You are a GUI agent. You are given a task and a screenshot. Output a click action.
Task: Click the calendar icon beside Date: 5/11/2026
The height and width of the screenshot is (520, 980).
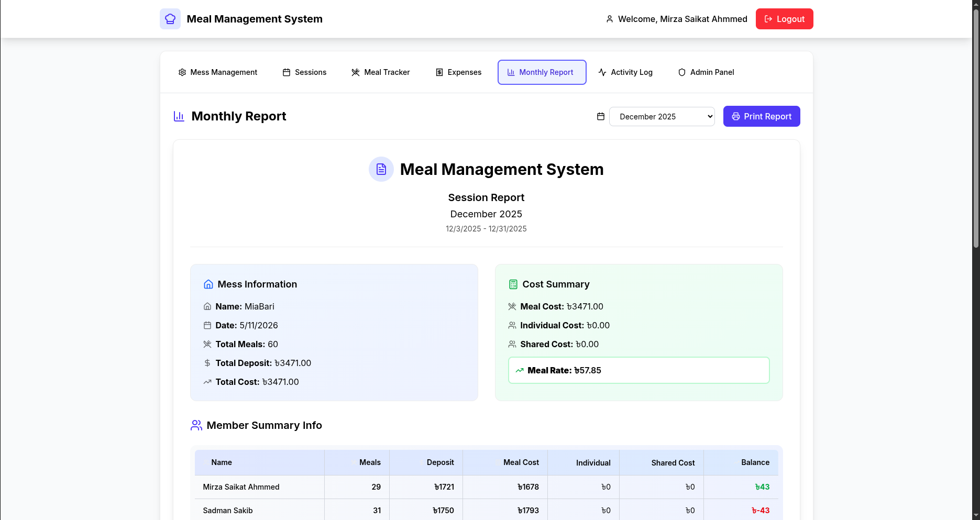coord(207,325)
